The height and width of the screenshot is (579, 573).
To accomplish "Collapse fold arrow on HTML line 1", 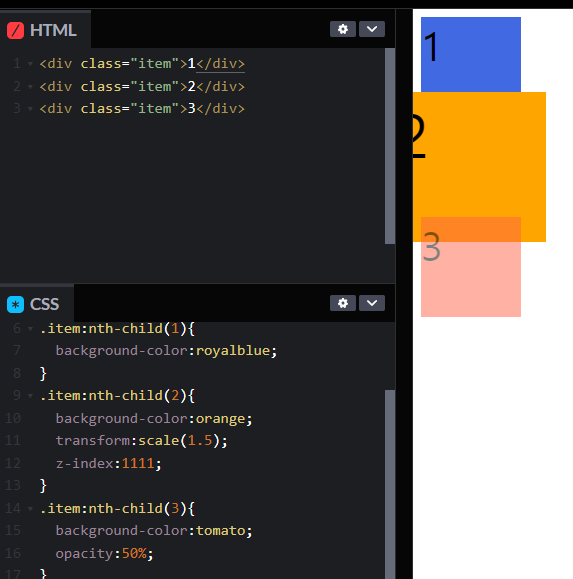I will [x=30, y=64].
